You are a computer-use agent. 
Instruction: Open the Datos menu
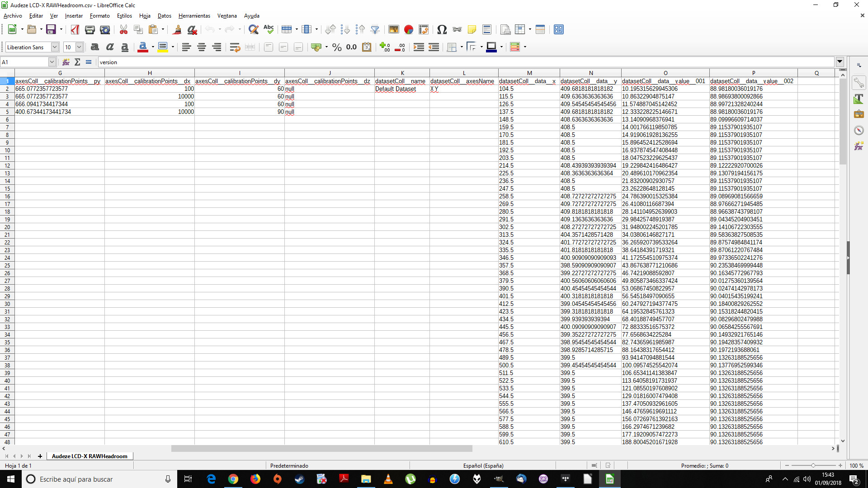[164, 16]
